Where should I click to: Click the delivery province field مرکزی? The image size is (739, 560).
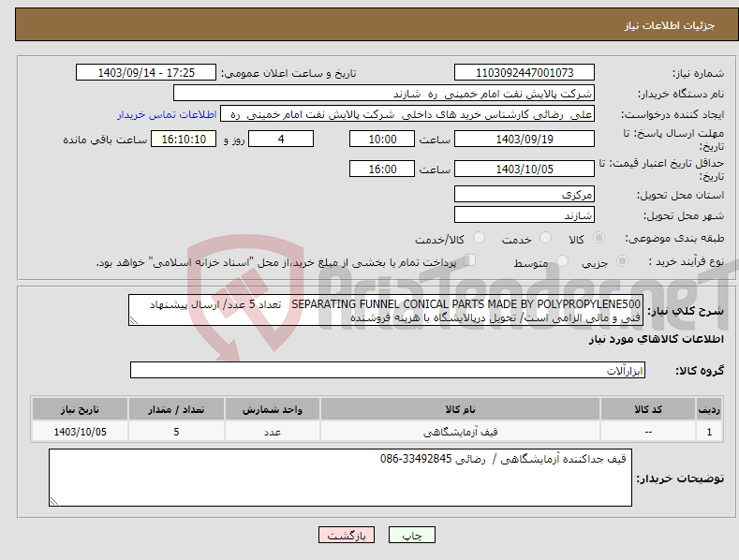pyautogui.click(x=525, y=194)
